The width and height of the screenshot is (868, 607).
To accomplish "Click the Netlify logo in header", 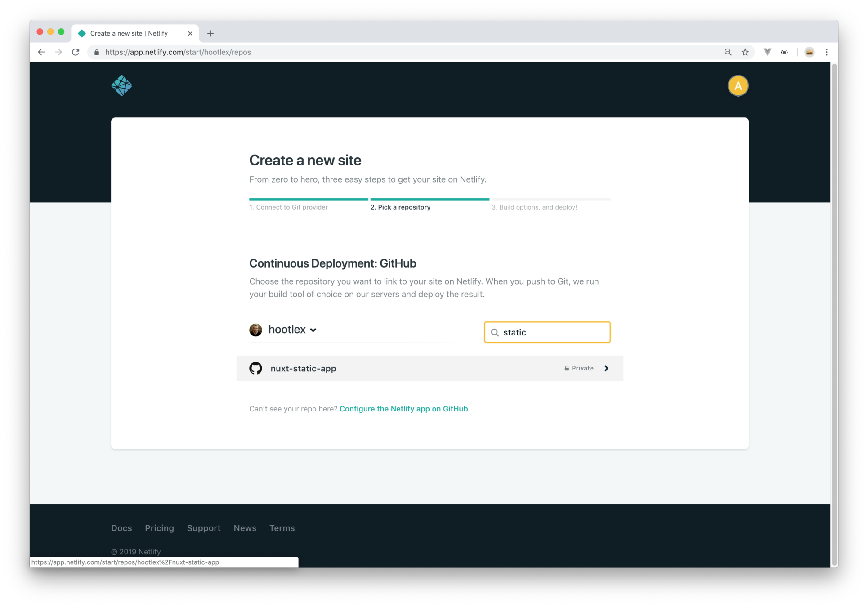I will 121,85.
